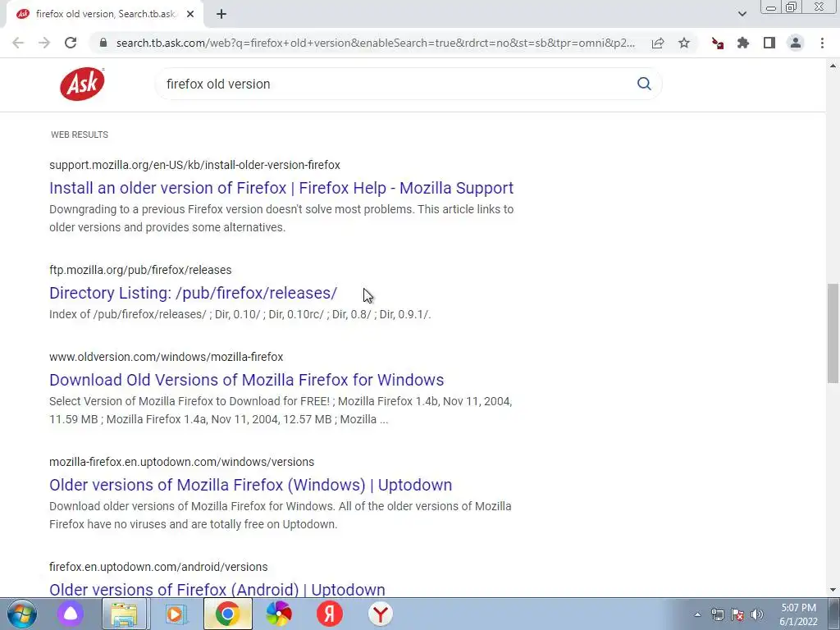View site information lock icon
The height and width of the screenshot is (630, 840).
(104, 43)
